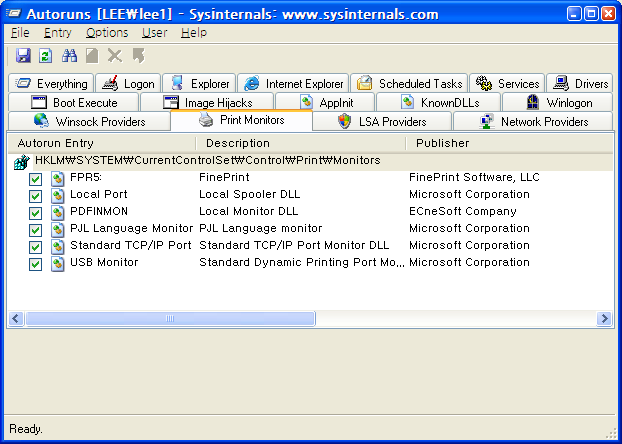
Task: Select the 'FinePrint' description cell
Action: point(224,177)
